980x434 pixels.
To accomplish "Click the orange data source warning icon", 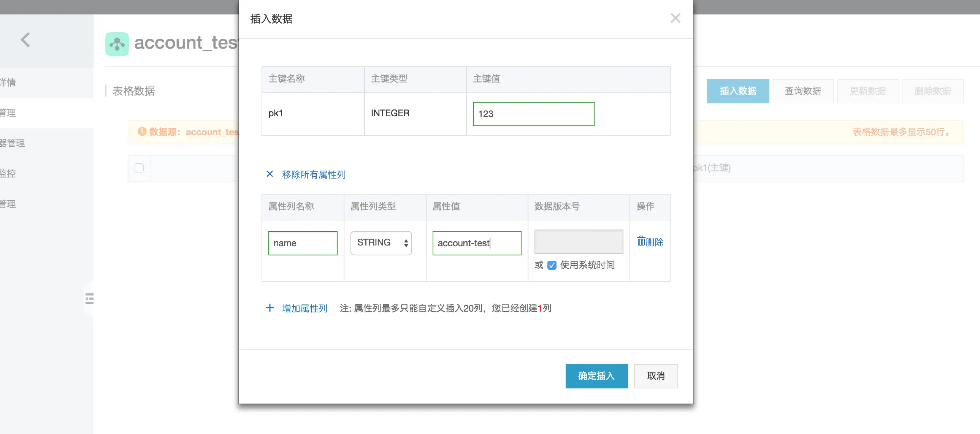I will click(x=142, y=131).
